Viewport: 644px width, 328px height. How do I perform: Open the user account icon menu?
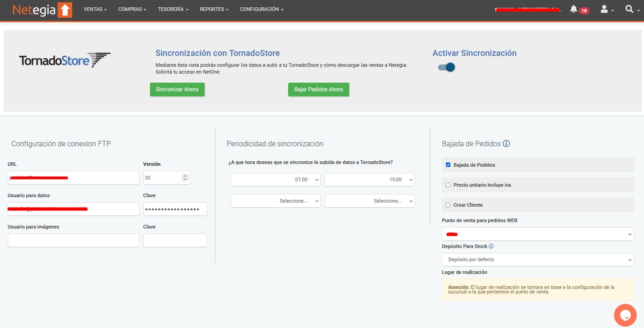point(607,9)
